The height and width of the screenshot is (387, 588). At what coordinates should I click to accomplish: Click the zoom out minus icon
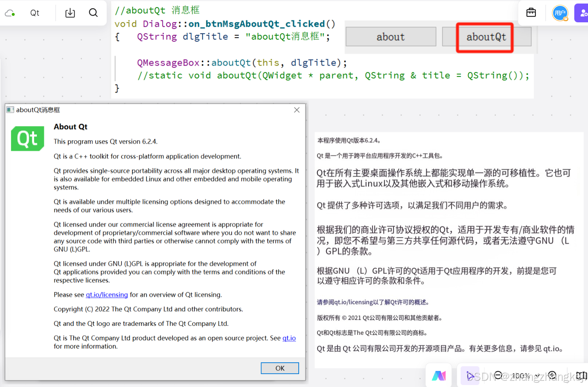click(x=498, y=375)
